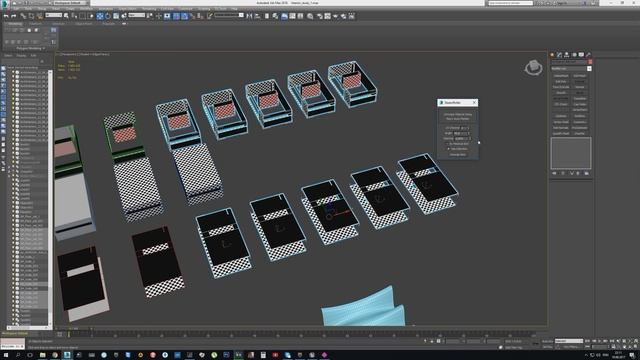Open the Modifiers menu
This screenshot has width=640, height=360.
click(x=86, y=9)
